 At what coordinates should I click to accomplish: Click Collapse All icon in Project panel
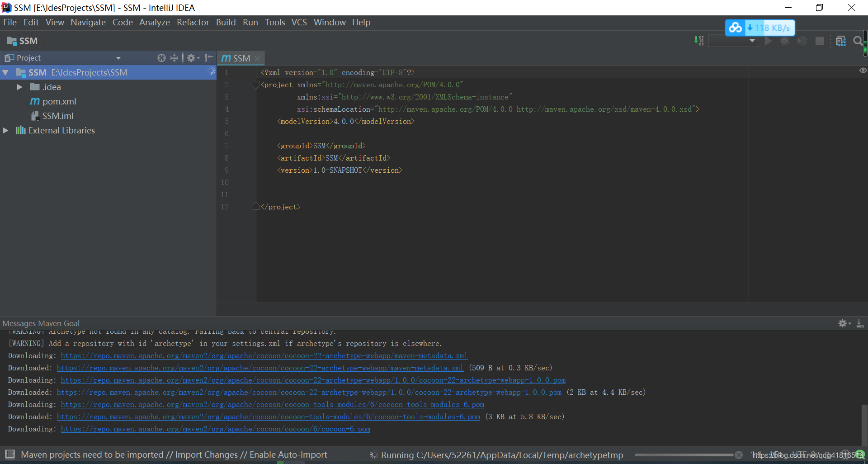point(175,58)
